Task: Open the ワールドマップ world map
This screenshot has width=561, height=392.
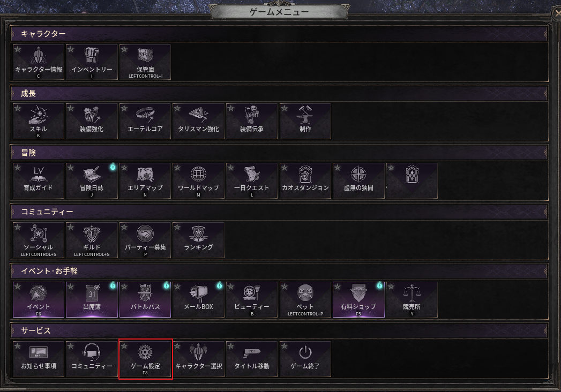Action: [199, 180]
